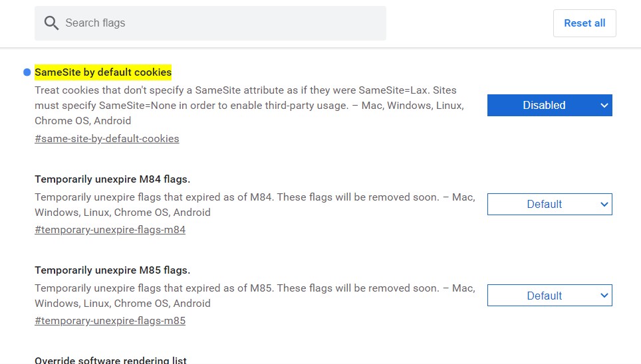641x364 pixels.
Task: Click the Reset all button
Action: (x=584, y=23)
